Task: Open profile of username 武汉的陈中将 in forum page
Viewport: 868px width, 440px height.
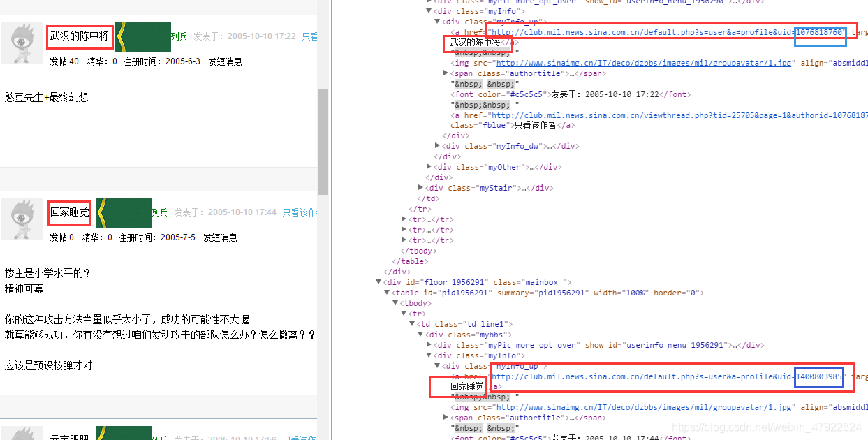Action: [x=79, y=36]
